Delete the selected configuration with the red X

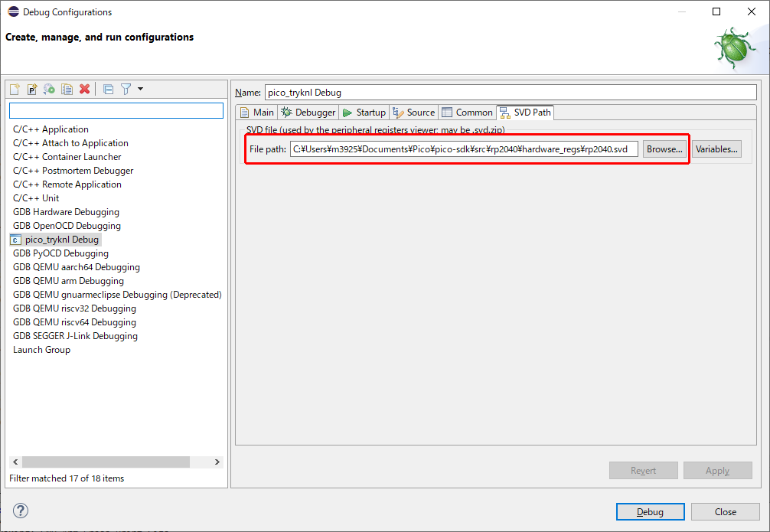tap(85, 90)
